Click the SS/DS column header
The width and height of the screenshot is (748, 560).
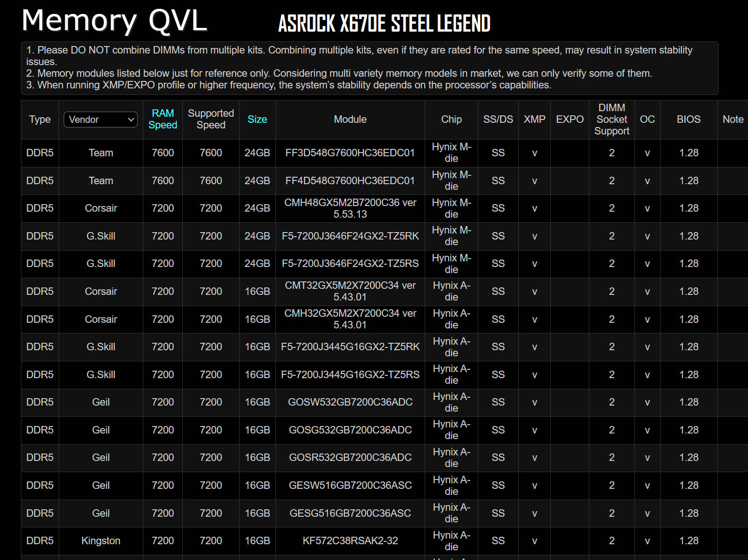click(x=498, y=120)
